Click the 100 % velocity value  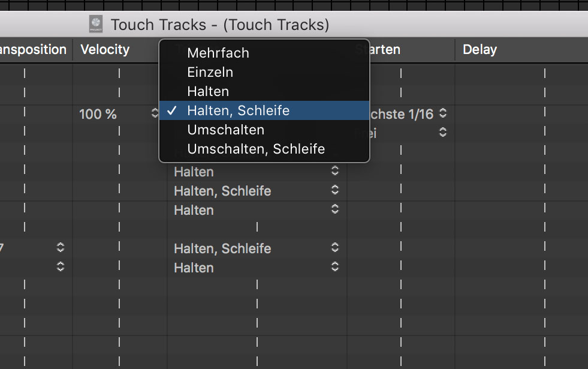coord(98,114)
